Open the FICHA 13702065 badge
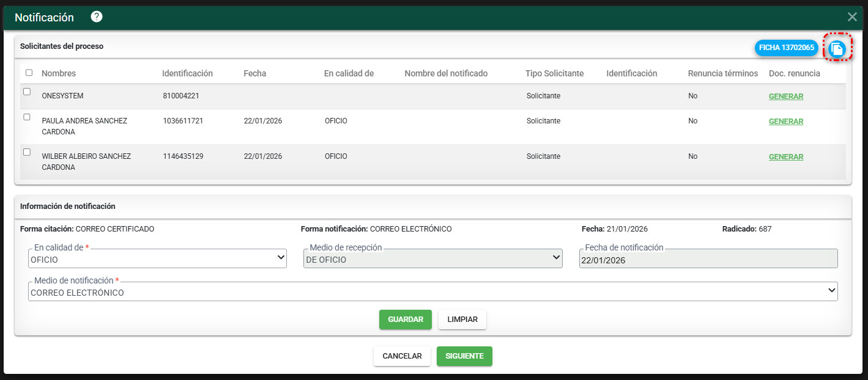Image resolution: width=868 pixels, height=380 pixels. click(786, 48)
